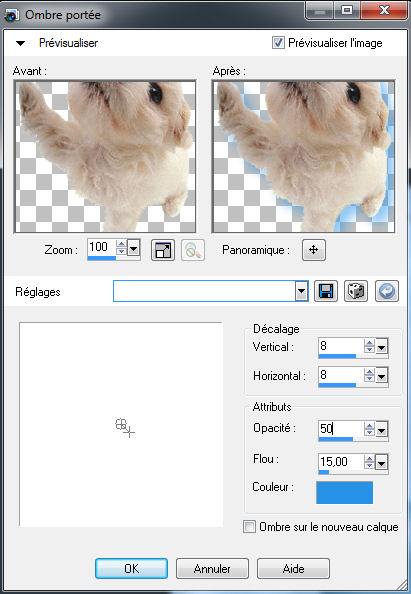Click the Panoramique pan arrows icon
This screenshot has height=594, width=411.
(314, 250)
